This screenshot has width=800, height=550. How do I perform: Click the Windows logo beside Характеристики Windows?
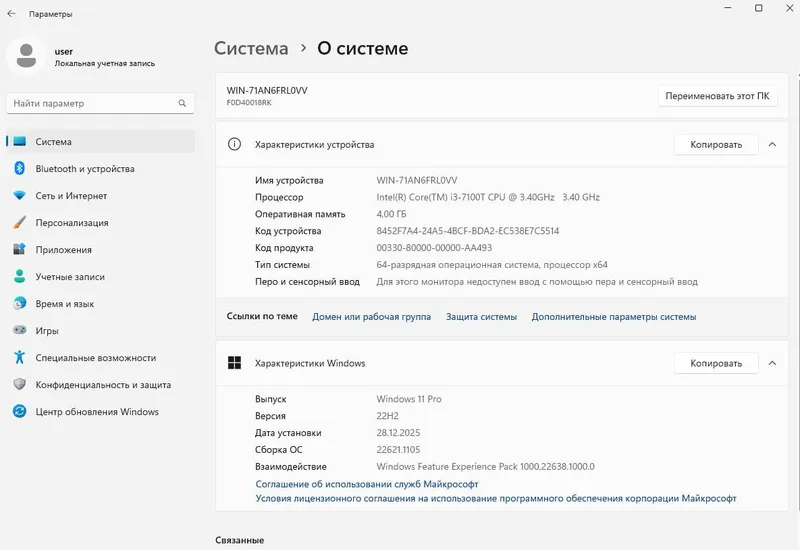click(x=234, y=363)
